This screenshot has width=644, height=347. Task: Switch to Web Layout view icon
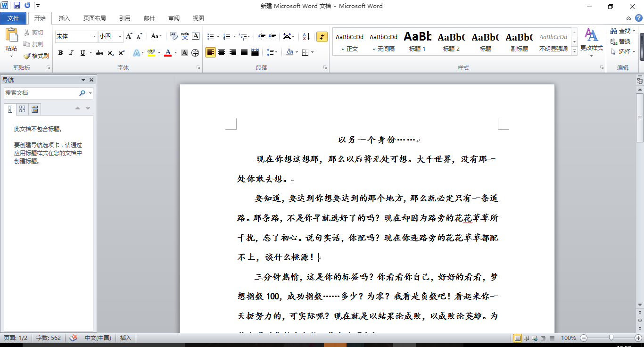click(535, 338)
